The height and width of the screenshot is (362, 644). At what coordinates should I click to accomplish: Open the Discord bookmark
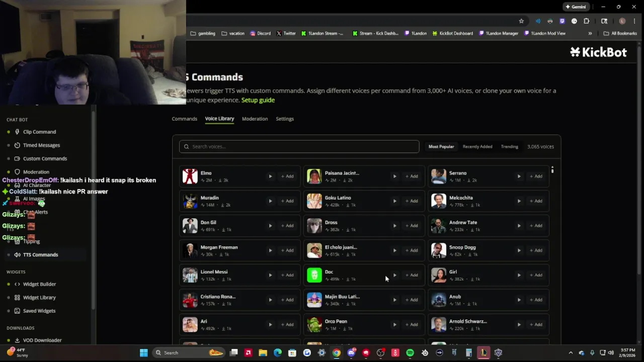[260, 34]
